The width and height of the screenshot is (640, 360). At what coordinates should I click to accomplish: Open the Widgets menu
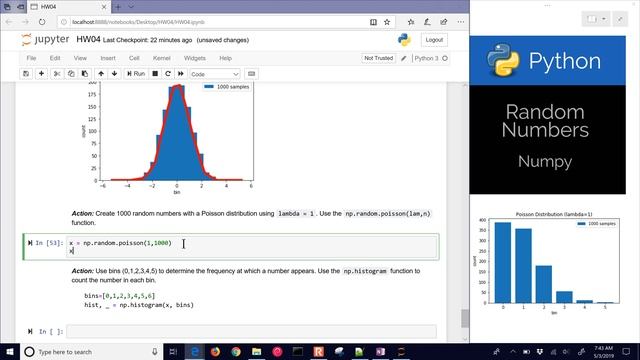[195, 58]
